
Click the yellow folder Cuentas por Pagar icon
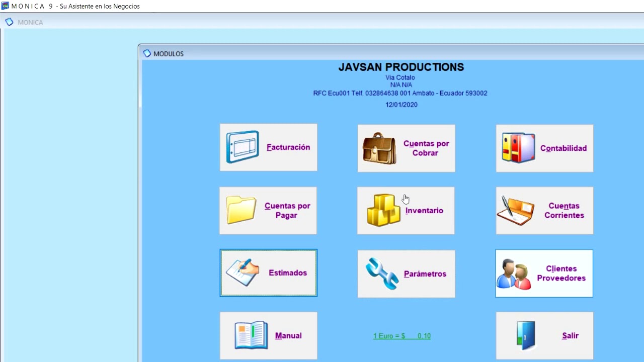241,210
